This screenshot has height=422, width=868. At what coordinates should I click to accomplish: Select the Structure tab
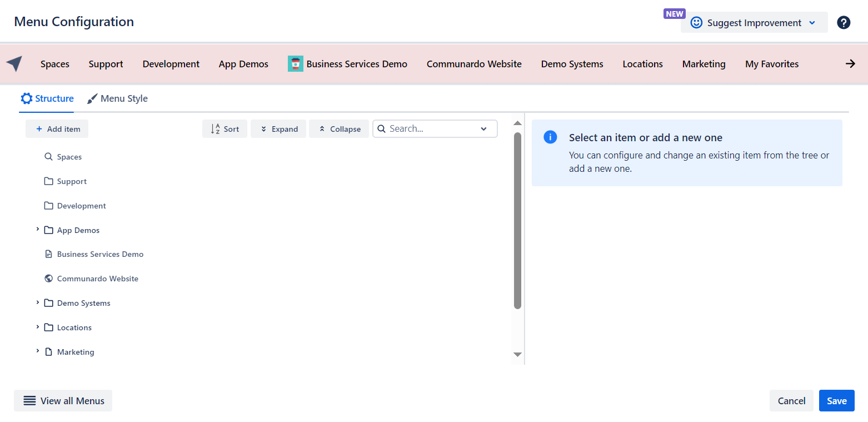point(47,98)
